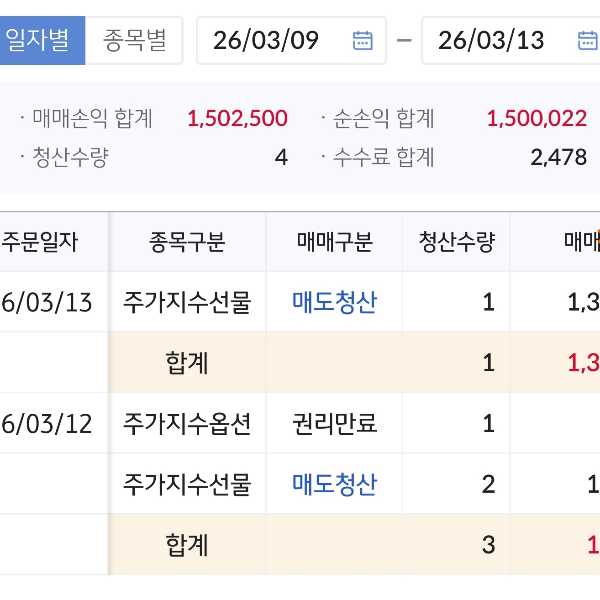Click the 매매손익 합계 value 1,502,500
The width and height of the screenshot is (600, 600).
click(x=237, y=119)
